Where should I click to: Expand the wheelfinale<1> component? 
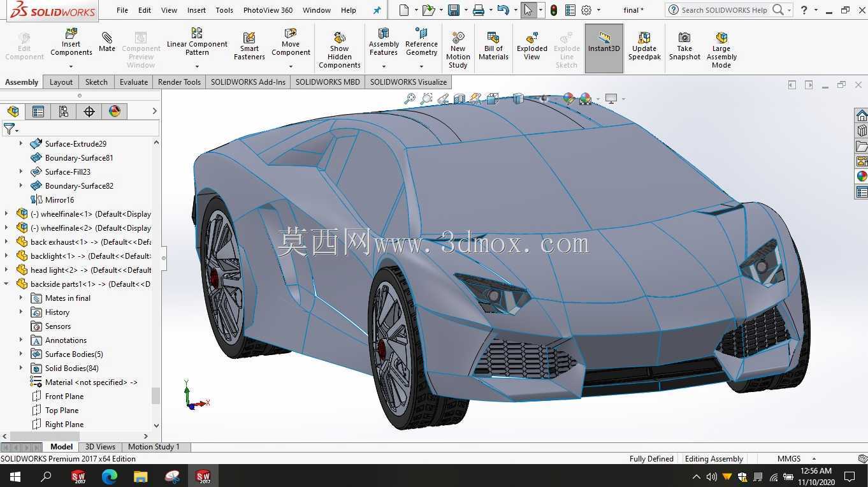point(6,214)
